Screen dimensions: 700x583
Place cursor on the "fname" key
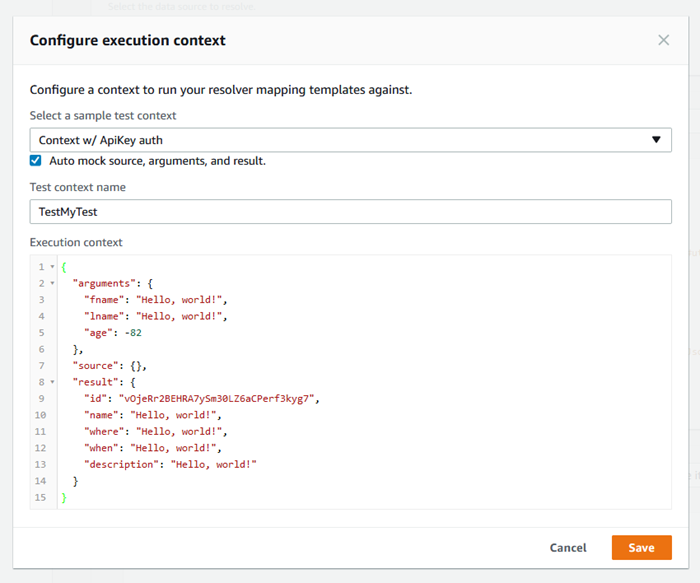(x=103, y=300)
